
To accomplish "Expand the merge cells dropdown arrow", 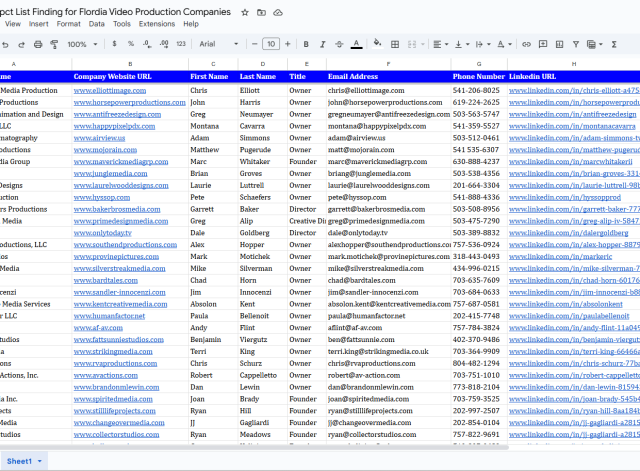I will (x=423, y=44).
